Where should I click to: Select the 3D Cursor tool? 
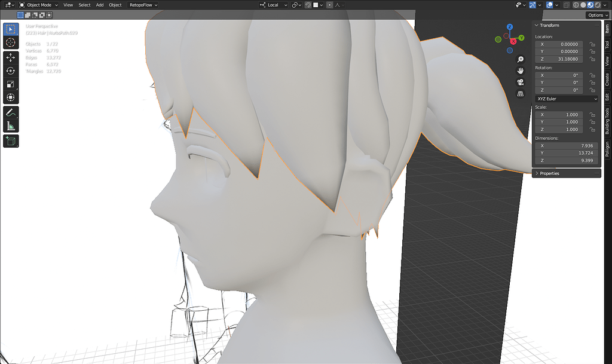11,42
